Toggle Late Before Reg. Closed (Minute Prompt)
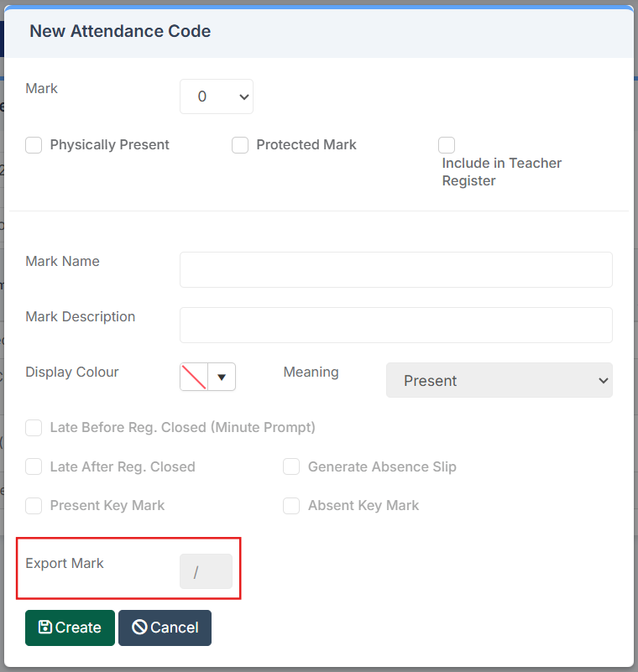638x672 pixels. pos(34,428)
